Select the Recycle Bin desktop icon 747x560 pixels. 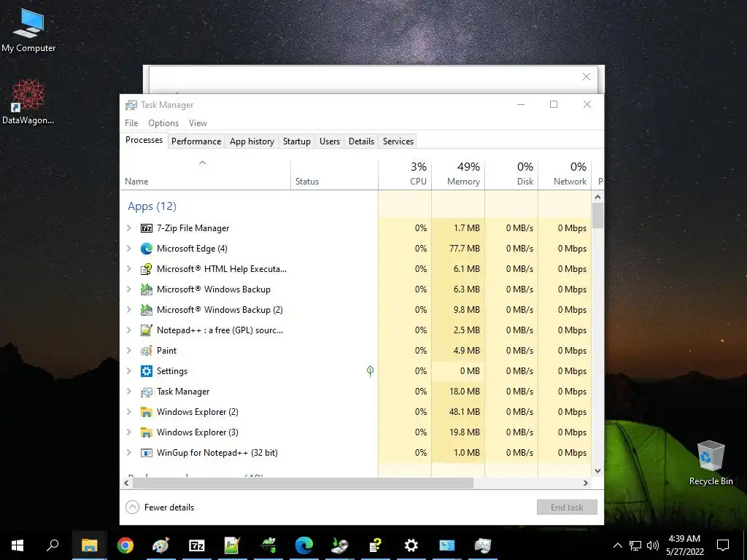point(711,463)
